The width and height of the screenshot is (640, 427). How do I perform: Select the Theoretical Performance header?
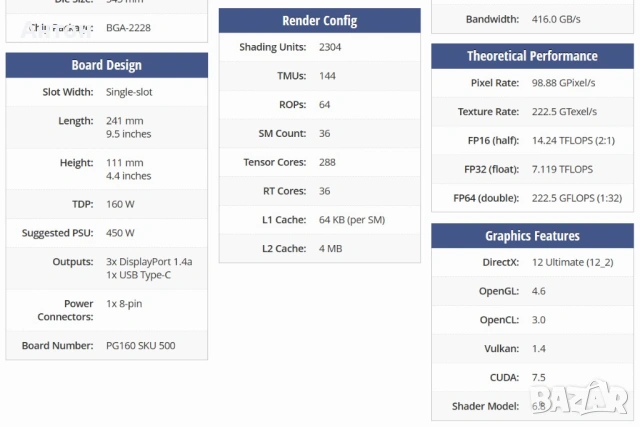(x=532, y=56)
